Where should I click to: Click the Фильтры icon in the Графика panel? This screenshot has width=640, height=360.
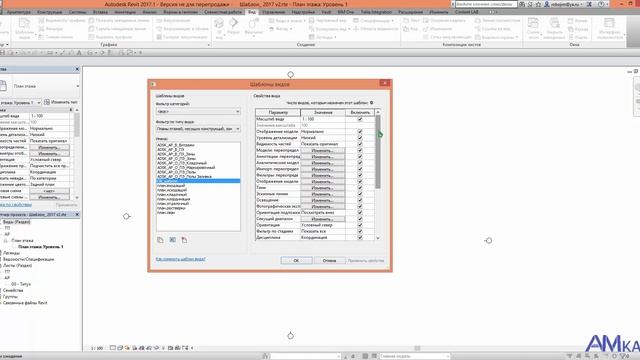(41, 29)
